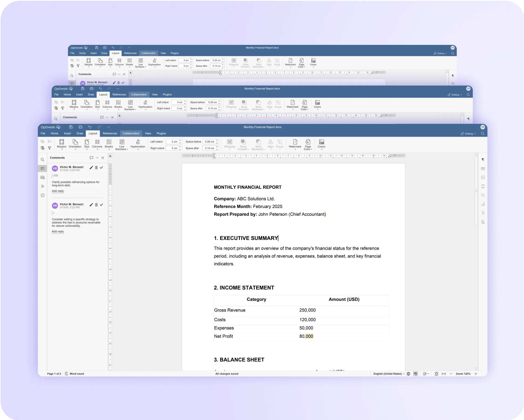Open Line Numbers menu in the front window
Screen dimensions: 524x420
(x=122, y=145)
